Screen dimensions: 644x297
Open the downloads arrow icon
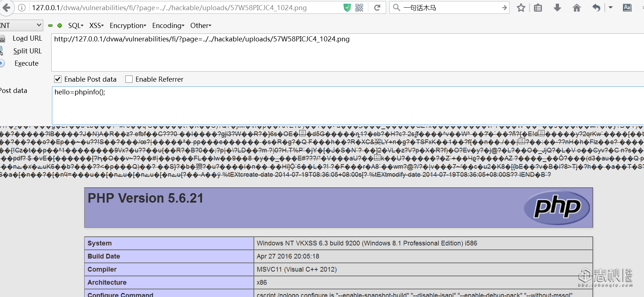(x=557, y=8)
